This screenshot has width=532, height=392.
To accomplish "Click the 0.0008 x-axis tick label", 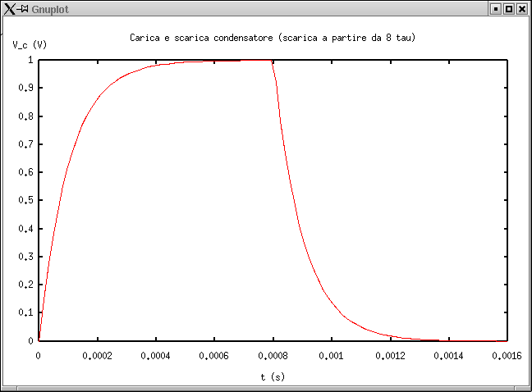I will 273,356.
